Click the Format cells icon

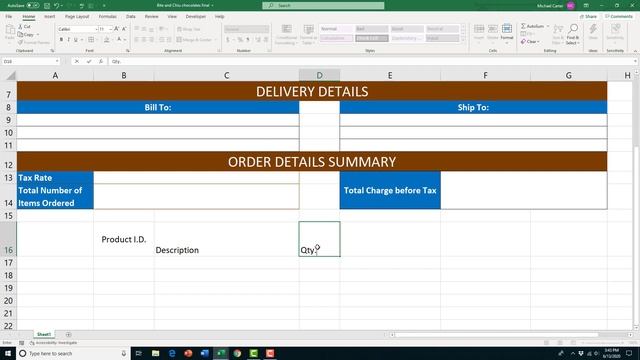click(507, 29)
